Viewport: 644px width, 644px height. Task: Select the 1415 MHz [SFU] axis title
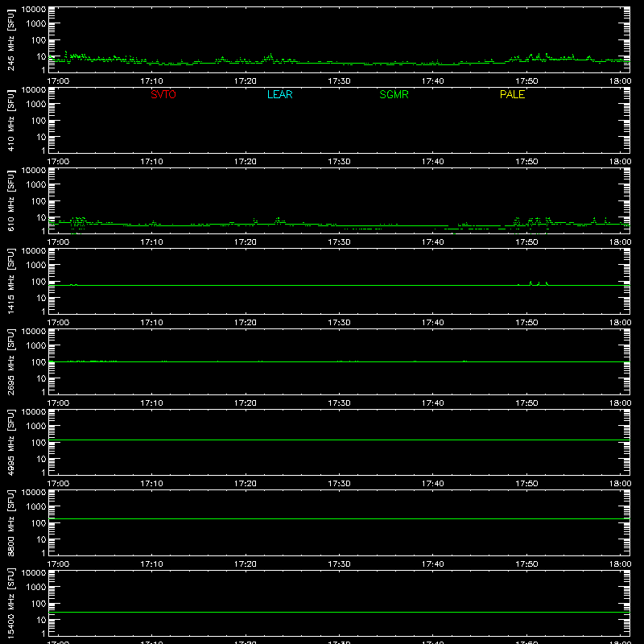point(11,281)
